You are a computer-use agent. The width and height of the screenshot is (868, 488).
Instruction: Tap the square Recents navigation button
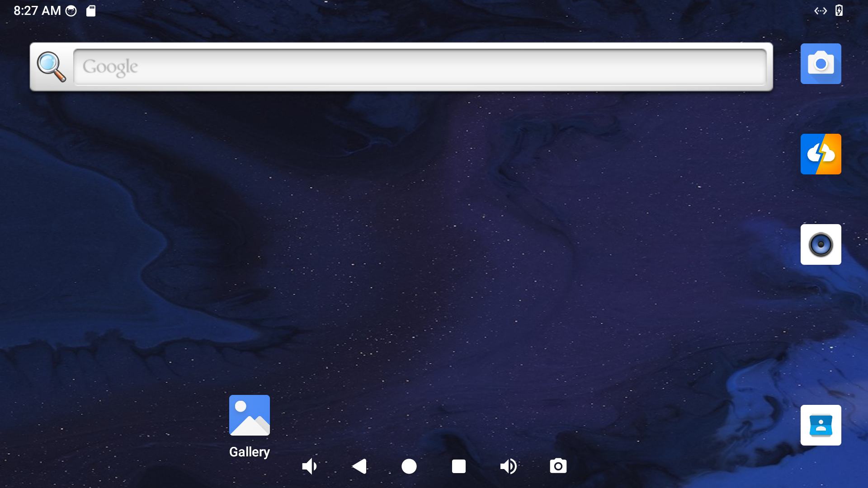tap(458, 466)
